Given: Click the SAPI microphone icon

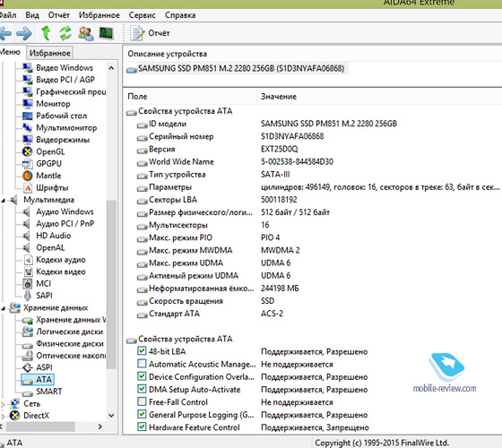Looking at the screenshot, I should [28, 296].
